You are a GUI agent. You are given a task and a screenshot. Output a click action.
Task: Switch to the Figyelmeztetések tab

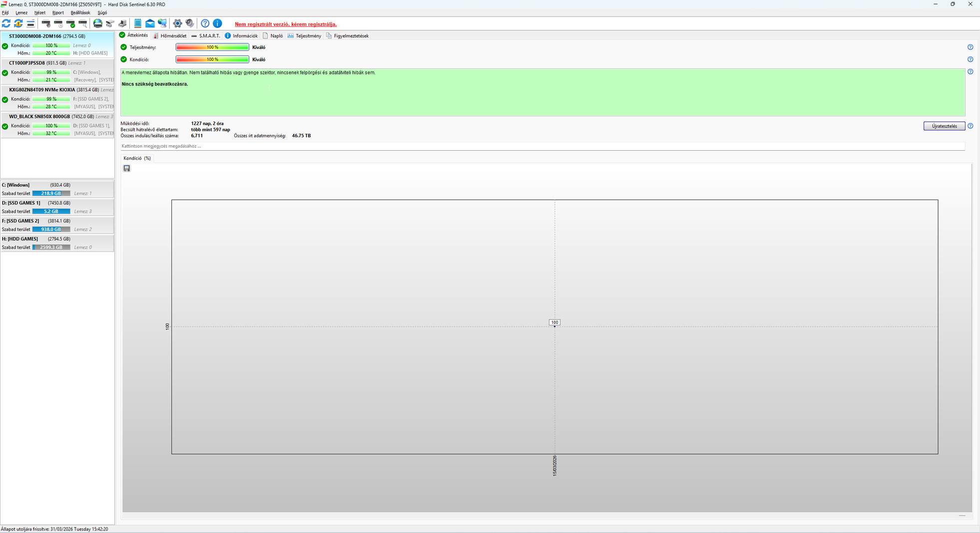348,36
